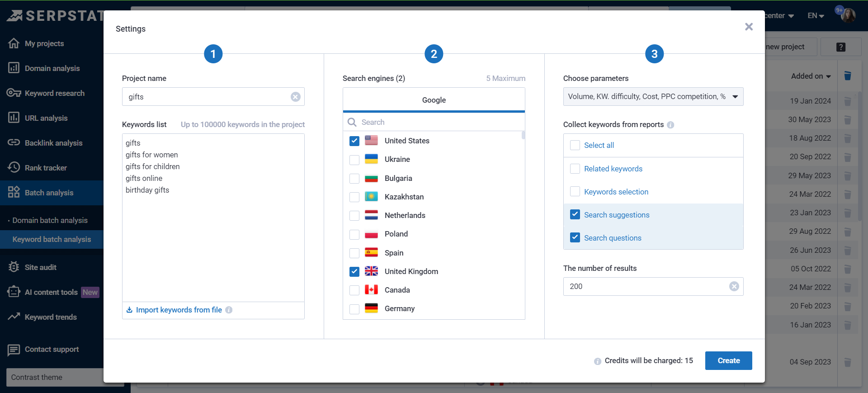The width and height of the screenshot is (868, 393).
Task: Click the search engines Search field
Action: click(434, 122)
